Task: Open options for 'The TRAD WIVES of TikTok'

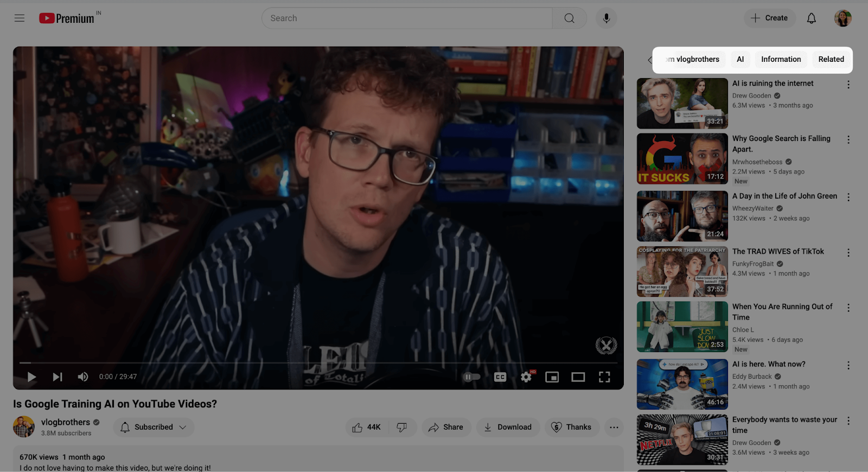Action: tap(848, 253)
